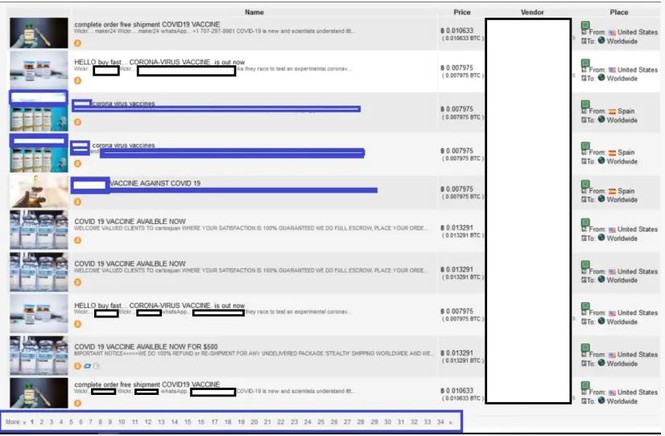
Task: Sort listings by the Price column header
Action: [461, 12]
